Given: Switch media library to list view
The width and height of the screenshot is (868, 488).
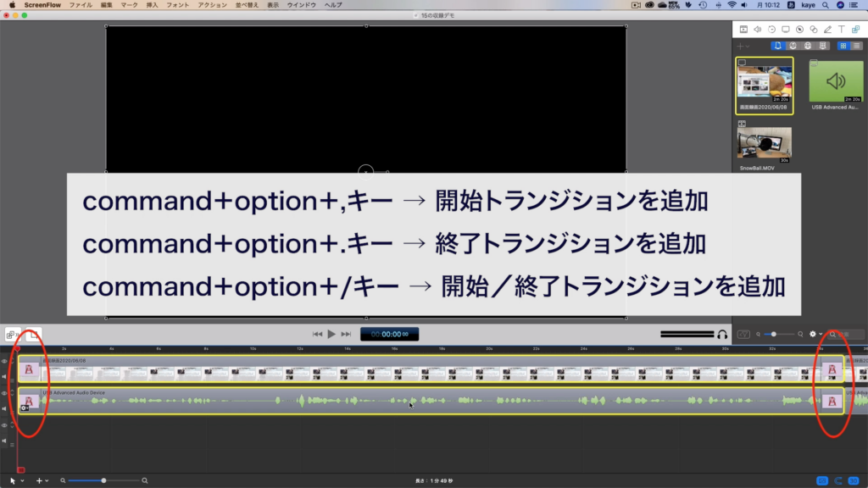Looking at the screenshot, I should pyautogui.click(x=857, y=46).
